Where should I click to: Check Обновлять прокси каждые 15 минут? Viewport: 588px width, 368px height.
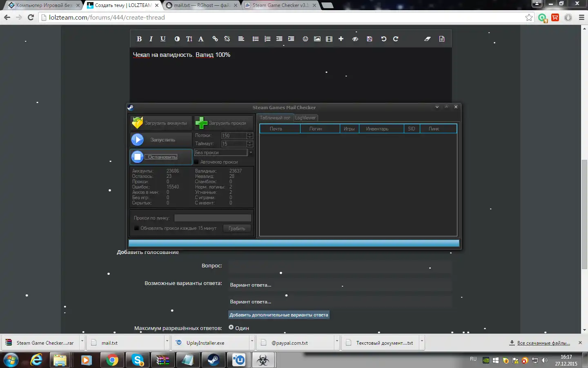tap(136, 228)
